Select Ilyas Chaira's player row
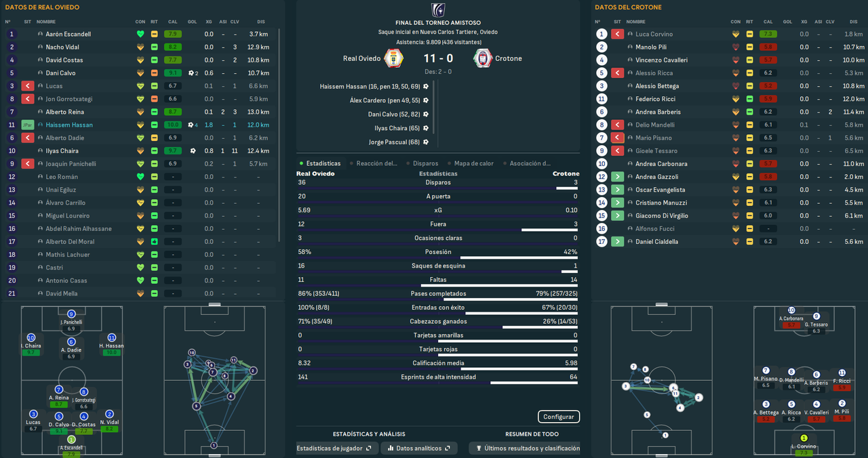This screenshot has width=868, height=458. [140, 151]
